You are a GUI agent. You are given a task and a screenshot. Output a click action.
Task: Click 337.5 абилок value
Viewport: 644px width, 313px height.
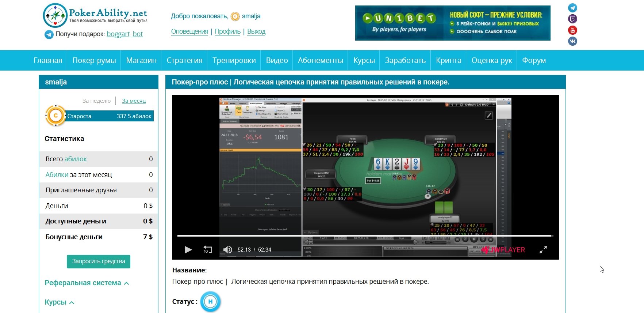click(134, 116)
